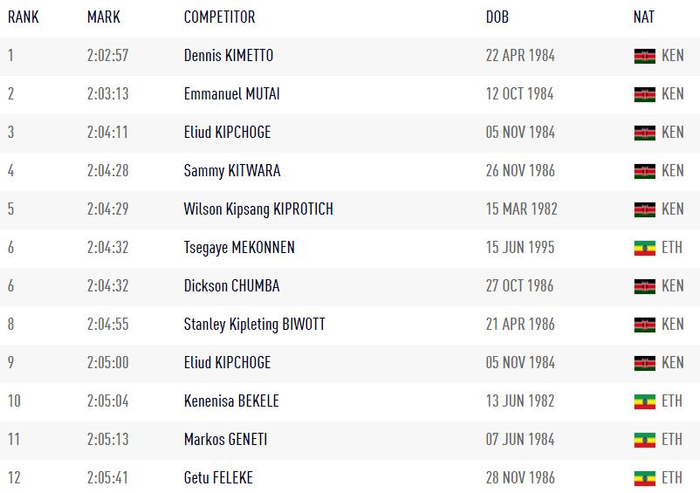Click Ethiopia flag beside Getu Feleke

coord(644,478)
